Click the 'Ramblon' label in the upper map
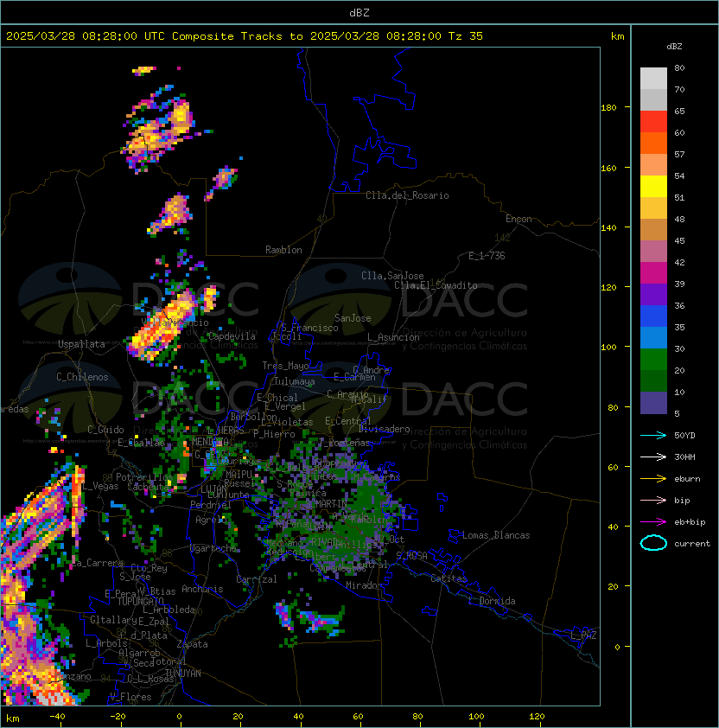The image size is (719, 728). click(283, 250)
